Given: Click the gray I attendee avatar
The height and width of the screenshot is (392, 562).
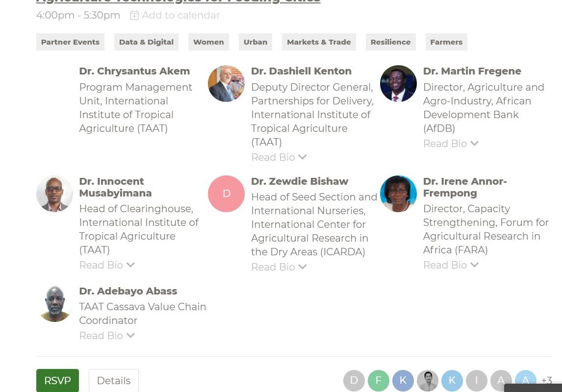Looking at the screenshot, I should pyautogui.click(x=477, y=380).
